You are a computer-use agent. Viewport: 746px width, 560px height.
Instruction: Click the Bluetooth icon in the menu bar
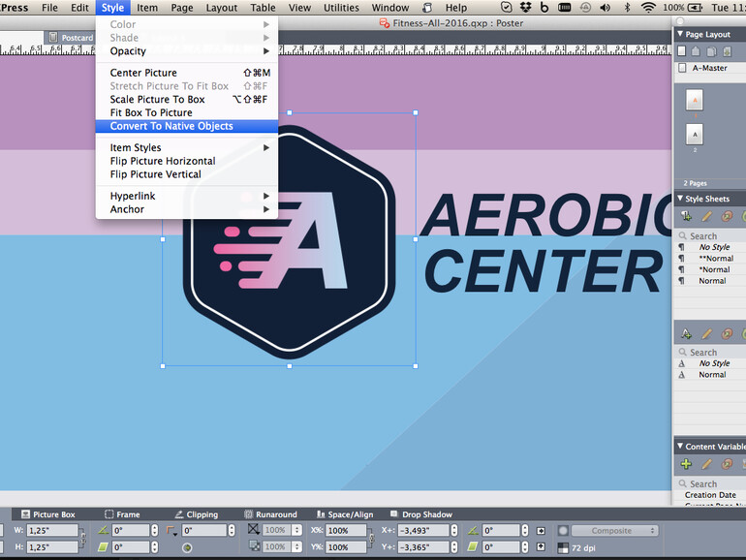627,7
